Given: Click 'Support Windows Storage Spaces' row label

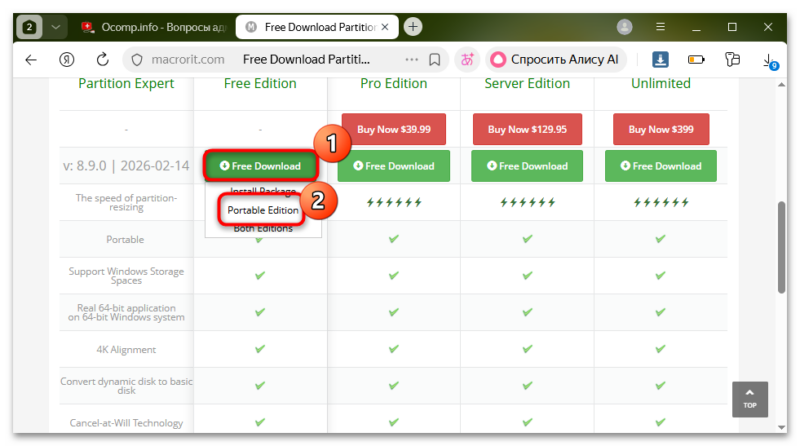Looking at the screenshot, I should point(126,276).
